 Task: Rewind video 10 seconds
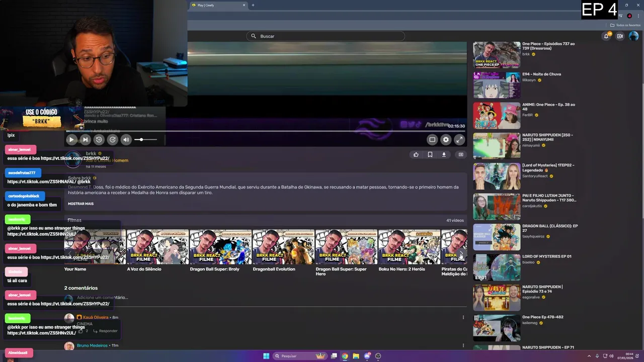click(99, 140)
